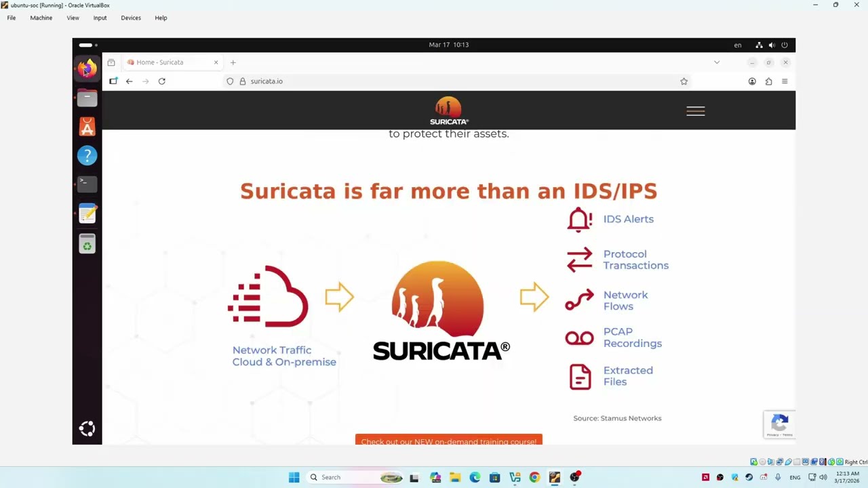
Task: Open a new Firefox tab
Action: 233,62
